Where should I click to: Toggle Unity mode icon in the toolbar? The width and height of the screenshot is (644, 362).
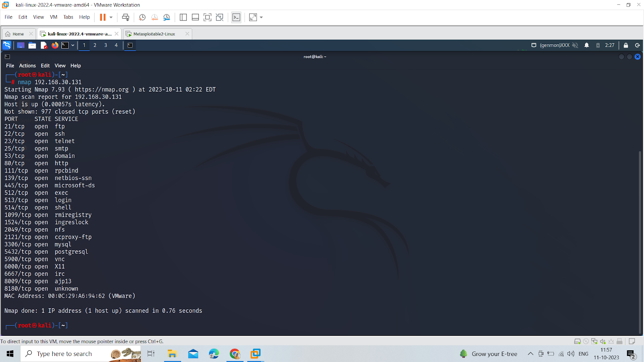click(x=220, y=17)
